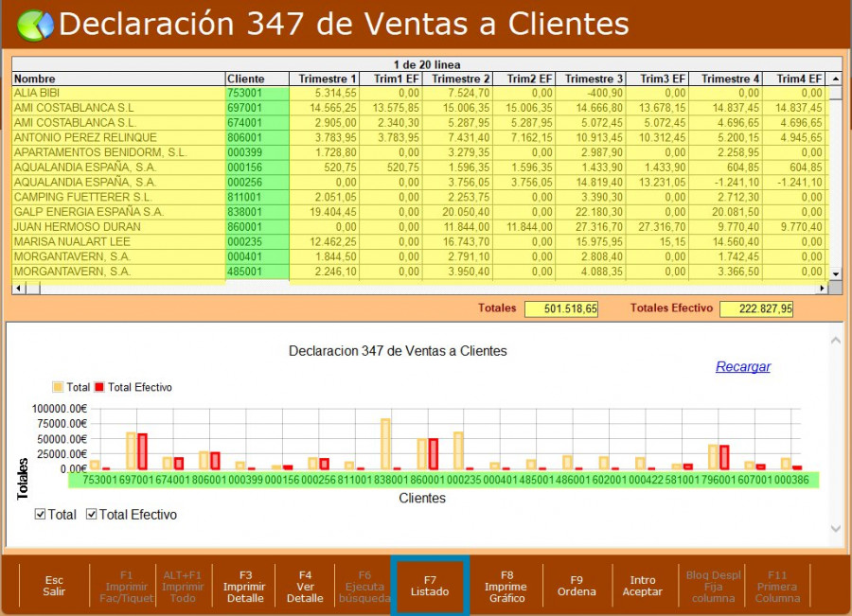Click the green pie logo icon
The image size is (852, 616).
35,25
